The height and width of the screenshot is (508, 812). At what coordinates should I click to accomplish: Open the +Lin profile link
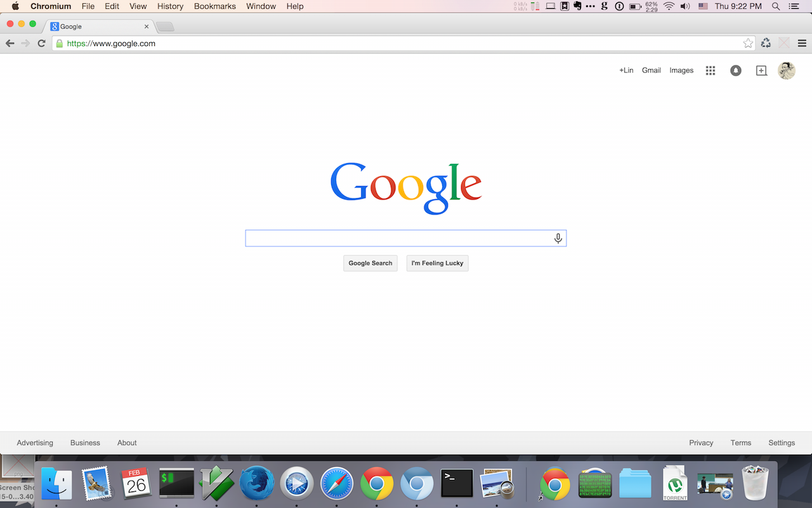(626, 70)
